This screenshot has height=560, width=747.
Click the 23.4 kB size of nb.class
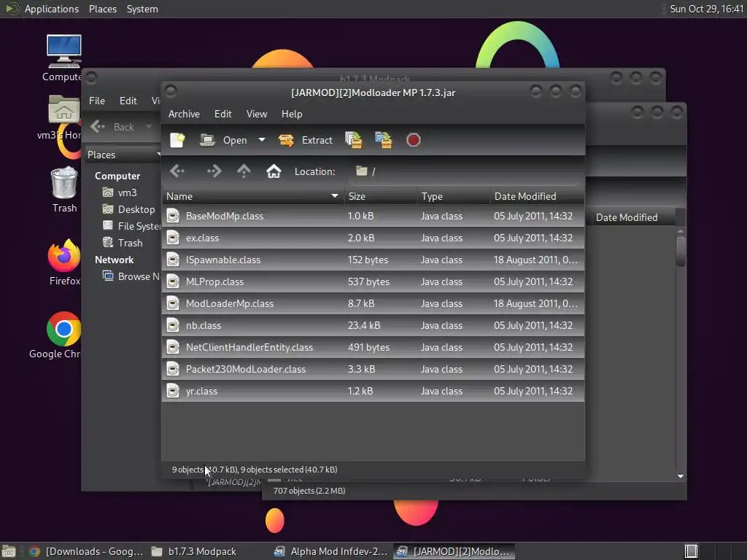[364, 326]
